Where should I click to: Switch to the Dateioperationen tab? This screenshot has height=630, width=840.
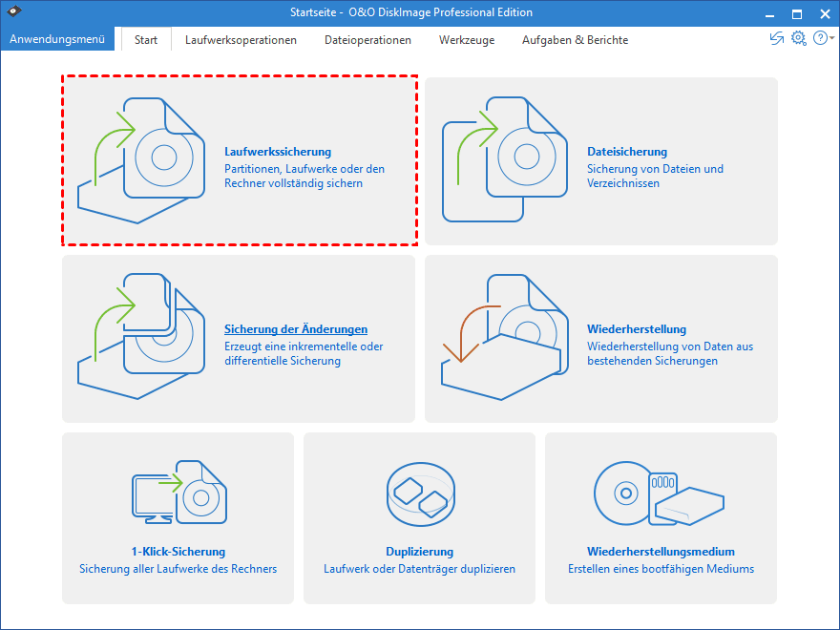click(x=367, y=40)
